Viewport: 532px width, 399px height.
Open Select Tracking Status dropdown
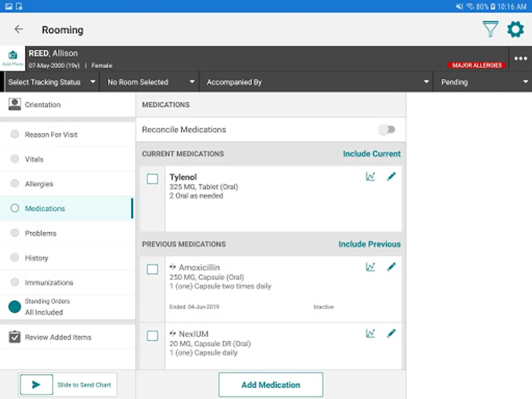(x=52, y=82)
